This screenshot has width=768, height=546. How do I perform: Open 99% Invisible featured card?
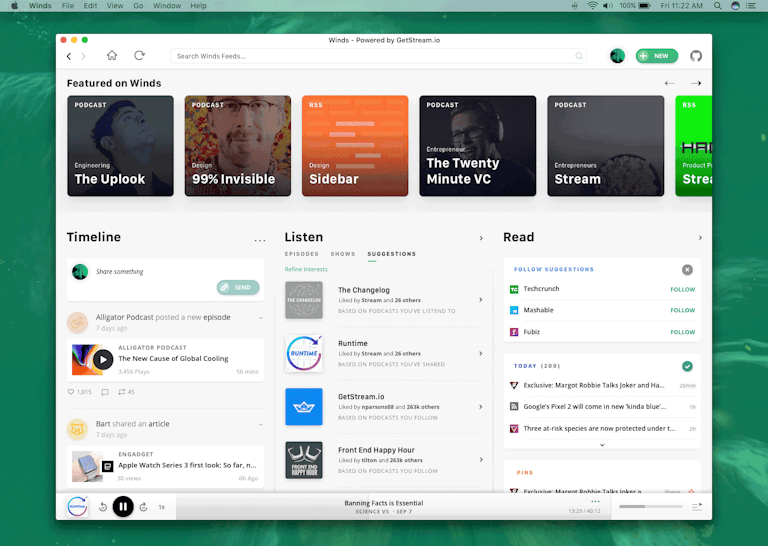point(238,146)
